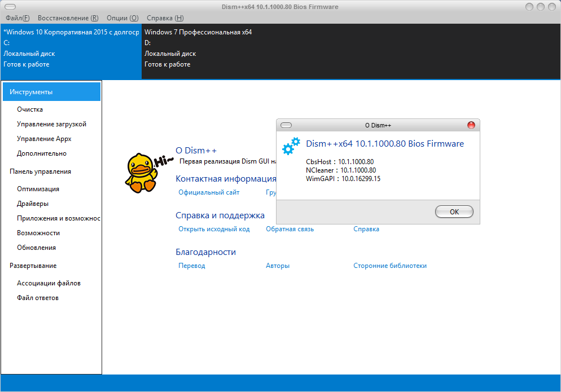Image resolution: width=561 pixels, height=392 pixels.
Task: Click the О Dism++ dialog pill button
Action: [286, 125]
